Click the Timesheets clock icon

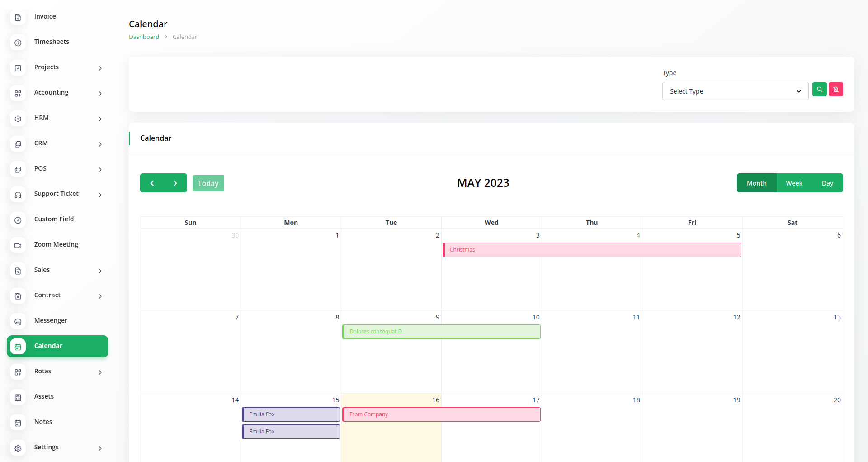coord(18,43)
